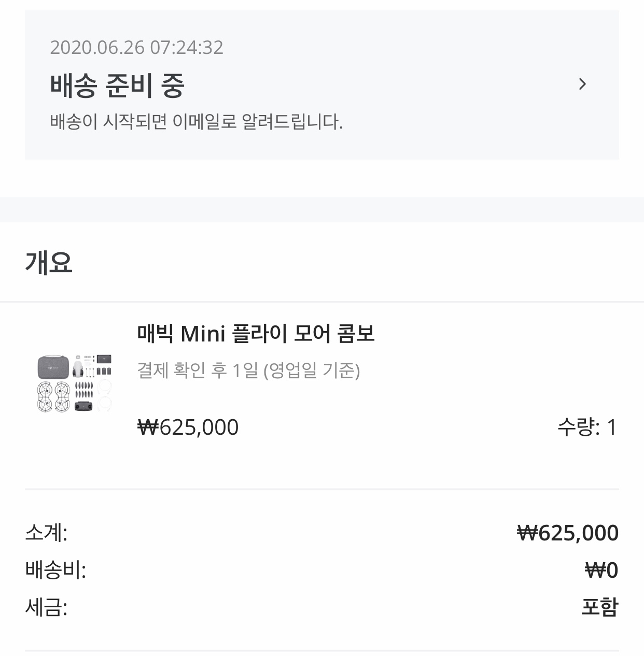Tap the email notification message about shipping

pyautogui.click(x=196, y=122)
